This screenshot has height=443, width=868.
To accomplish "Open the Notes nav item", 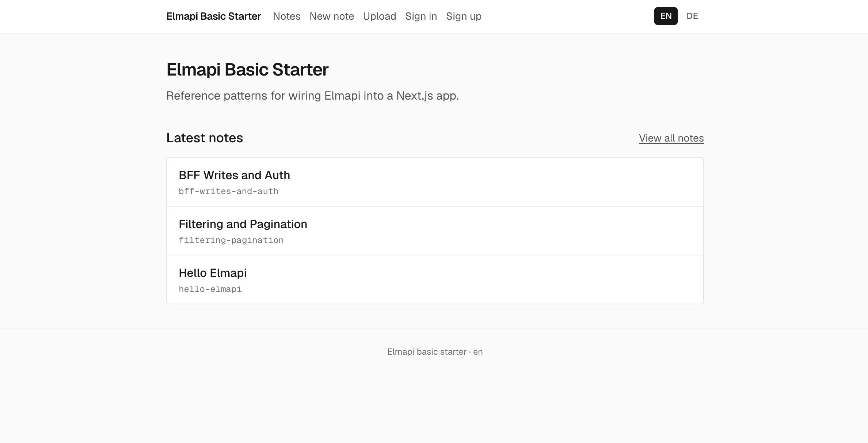I will (286, 16).
